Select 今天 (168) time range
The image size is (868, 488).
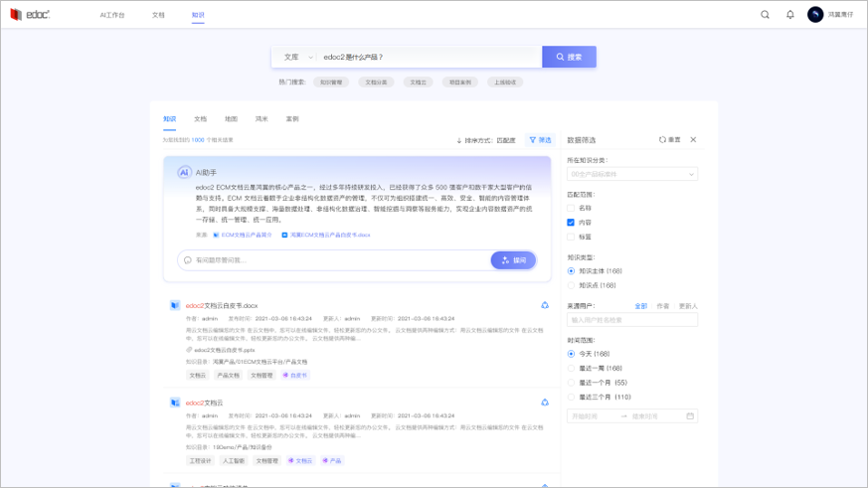coord(571,354)
